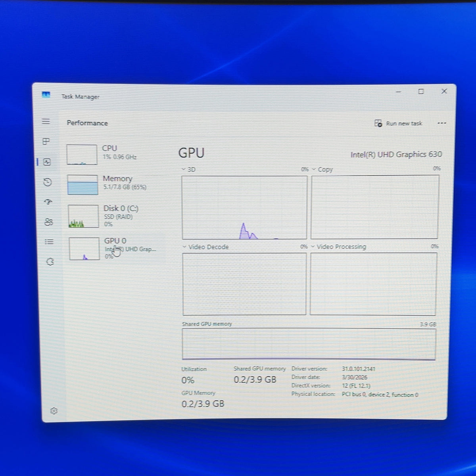The width and height of the screenshot is (476, 476).
Task: Click the Intel(R) UHD Graphics 630 label
Action: pos(396,154)
